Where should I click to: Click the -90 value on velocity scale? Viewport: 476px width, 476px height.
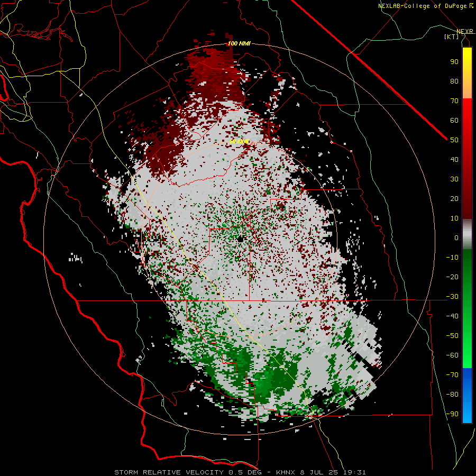(452, 414)
